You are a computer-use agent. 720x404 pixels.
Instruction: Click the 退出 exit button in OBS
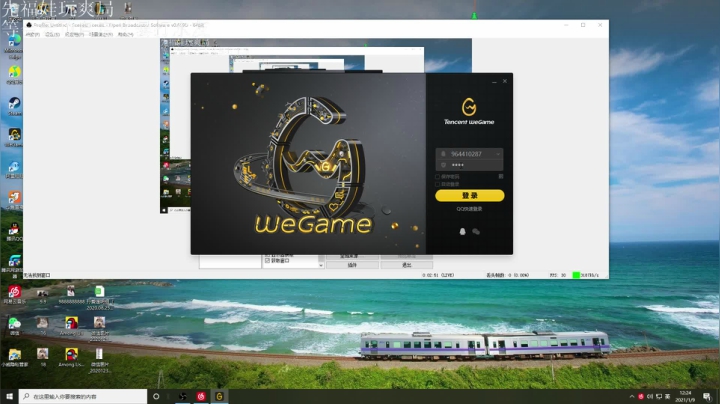coord(406,265)
